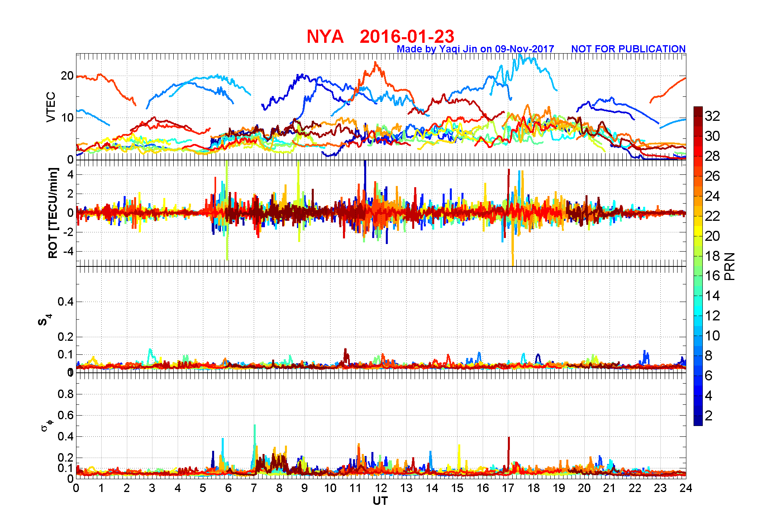Select the "-2" tick on the ROT axis
Image resolution: width=762 pixels, height=532 pixels.
68,232
